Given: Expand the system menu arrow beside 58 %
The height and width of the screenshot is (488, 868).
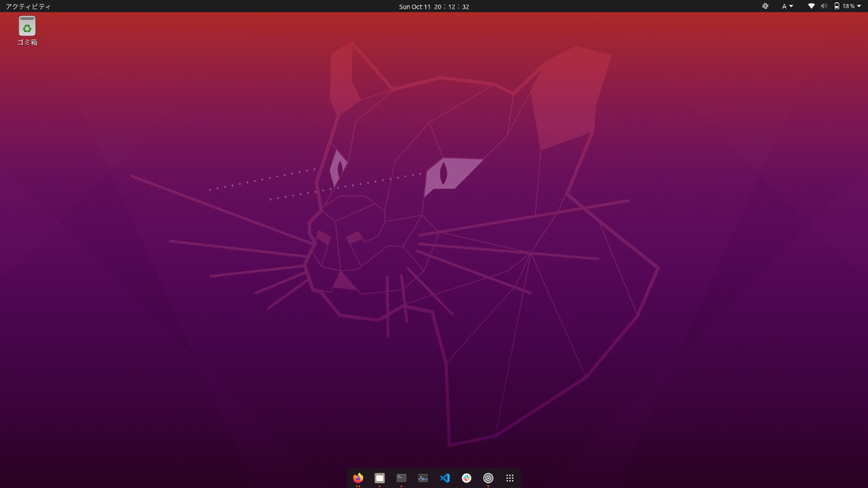Looking at the screenshot, I should pyautogui.click(x=859, y=6).
